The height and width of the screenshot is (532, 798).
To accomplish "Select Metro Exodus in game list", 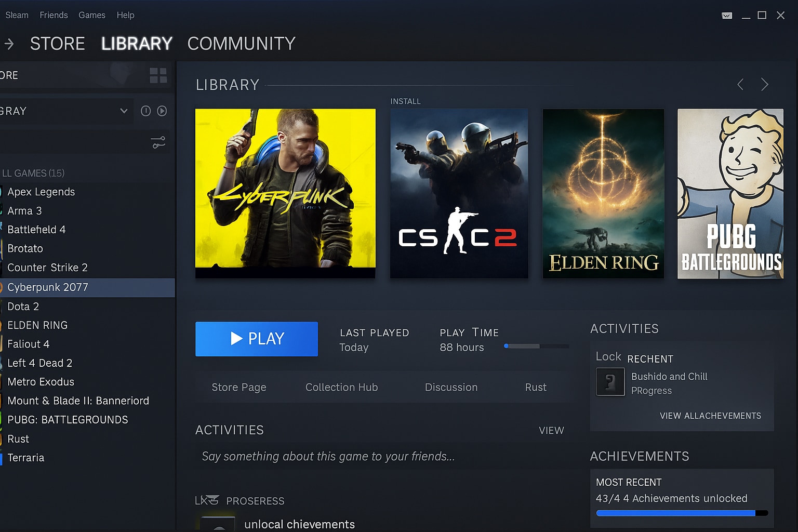I will [x=87, y=382].
